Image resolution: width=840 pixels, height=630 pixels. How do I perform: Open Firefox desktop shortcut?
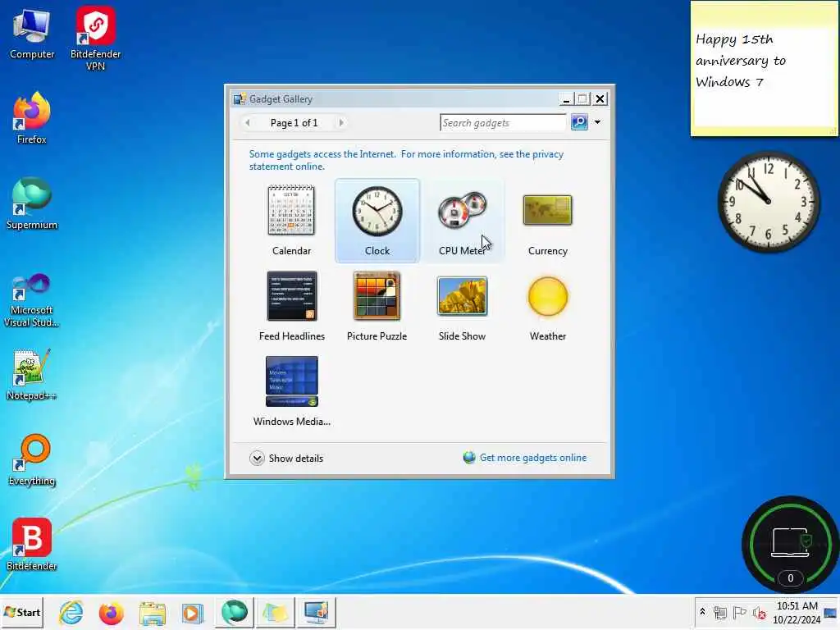pos(32,118)
